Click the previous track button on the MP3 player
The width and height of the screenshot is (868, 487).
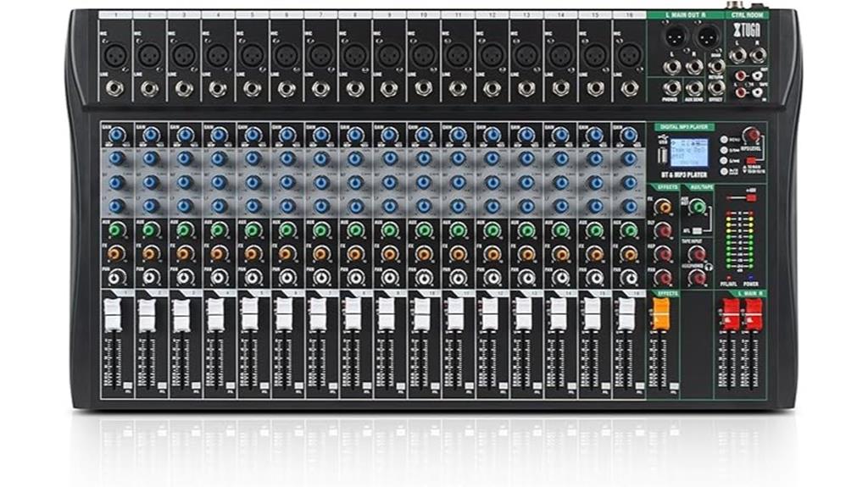[724, 150]
